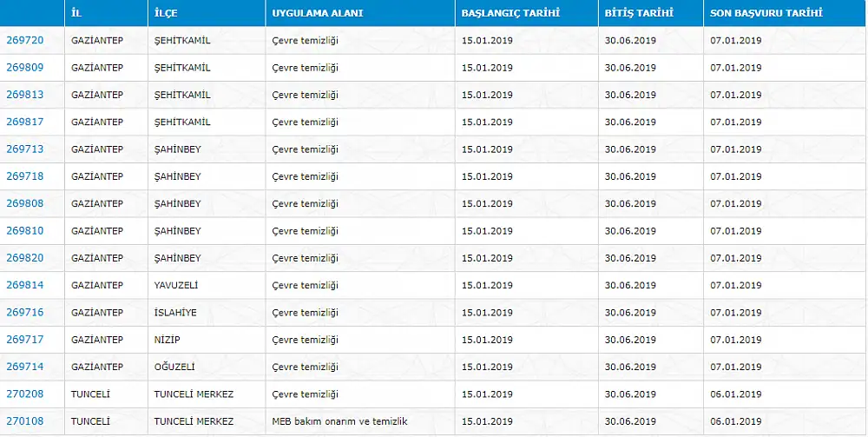Open listing number 269809
868x437 pixels.
pyautogui.click(x=25, y=68)
